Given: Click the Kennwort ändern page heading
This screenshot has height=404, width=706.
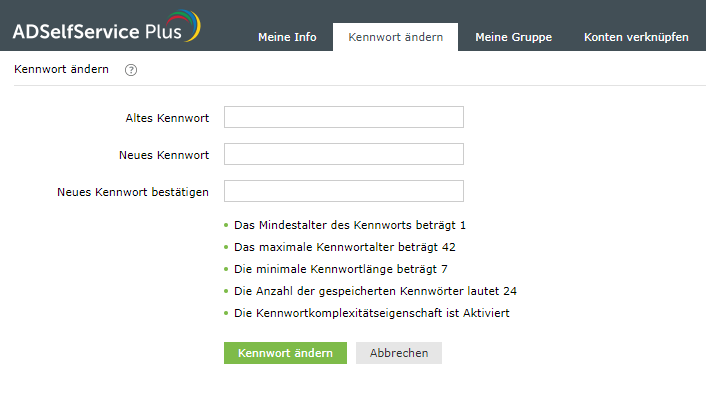Looking at the screenshot, I should (62, 70).
